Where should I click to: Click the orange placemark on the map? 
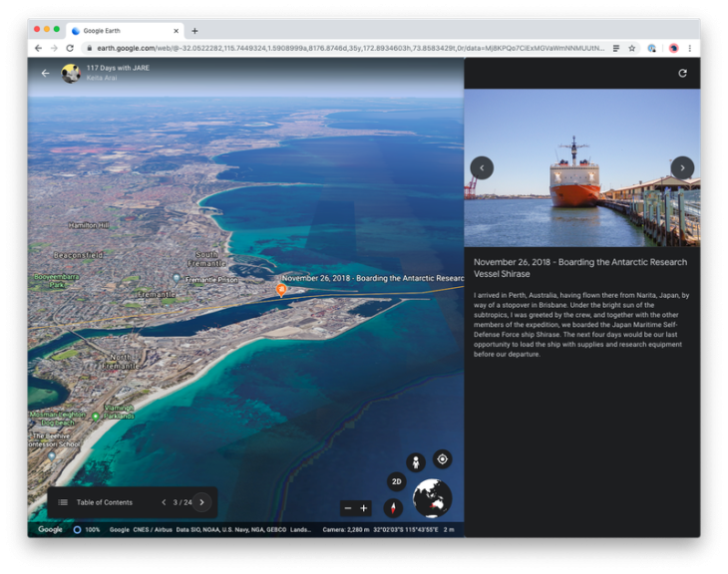click(281, 290)
